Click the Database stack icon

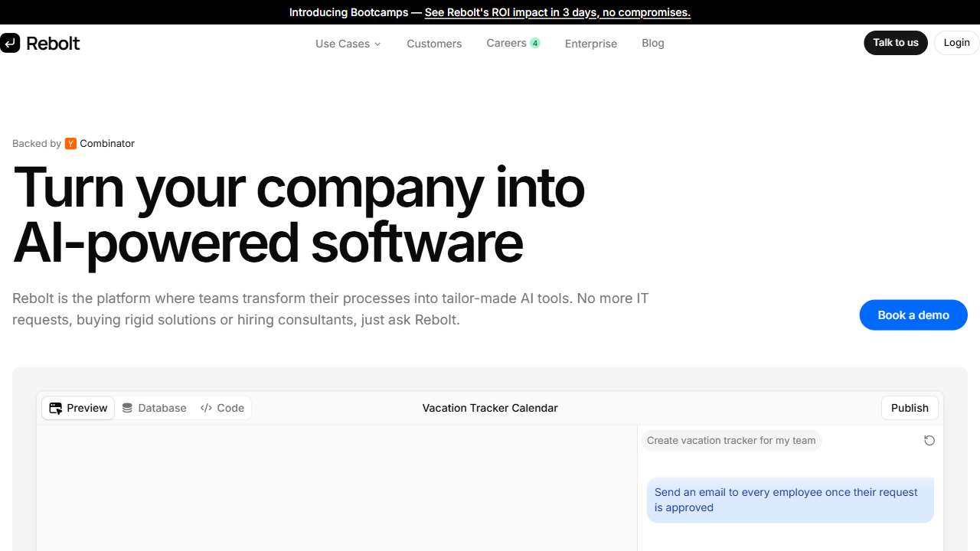coord(127,408)
